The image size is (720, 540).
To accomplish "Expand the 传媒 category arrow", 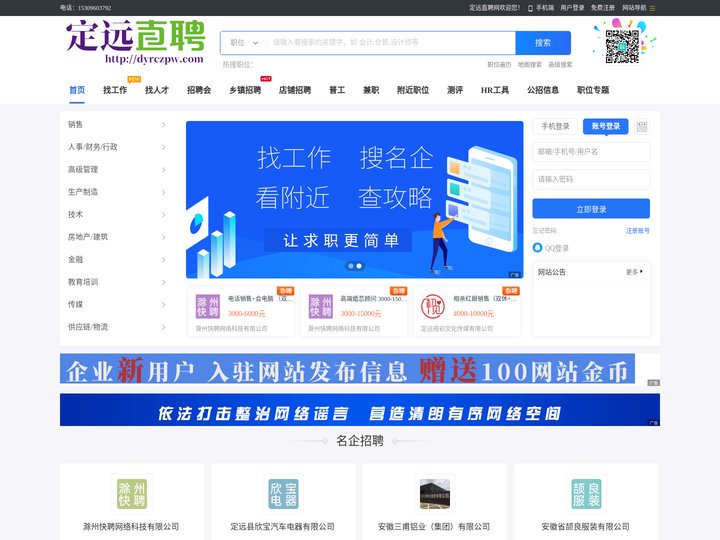I will 163,304.
